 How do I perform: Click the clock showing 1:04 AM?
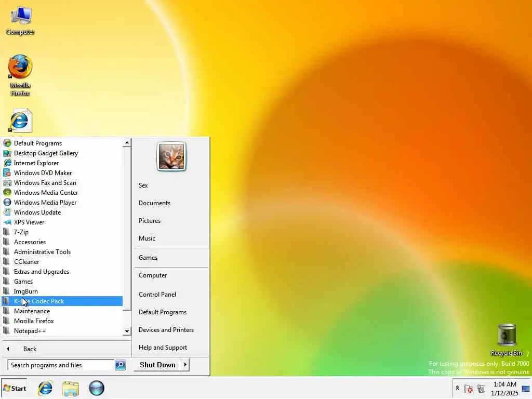click(x=504, y=389)
